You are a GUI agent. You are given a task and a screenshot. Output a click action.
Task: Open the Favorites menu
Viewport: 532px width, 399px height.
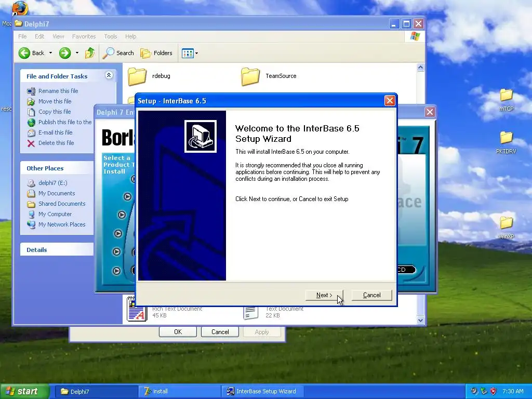84,36
